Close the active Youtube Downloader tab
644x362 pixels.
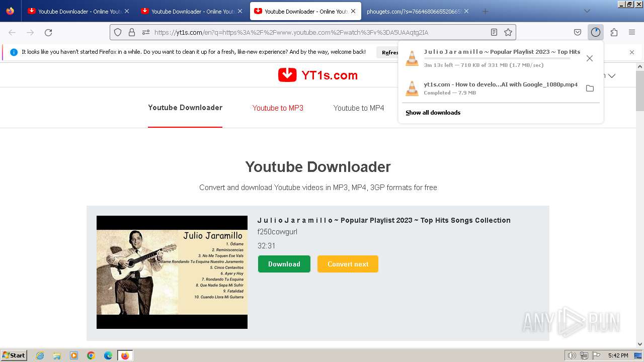353,11
